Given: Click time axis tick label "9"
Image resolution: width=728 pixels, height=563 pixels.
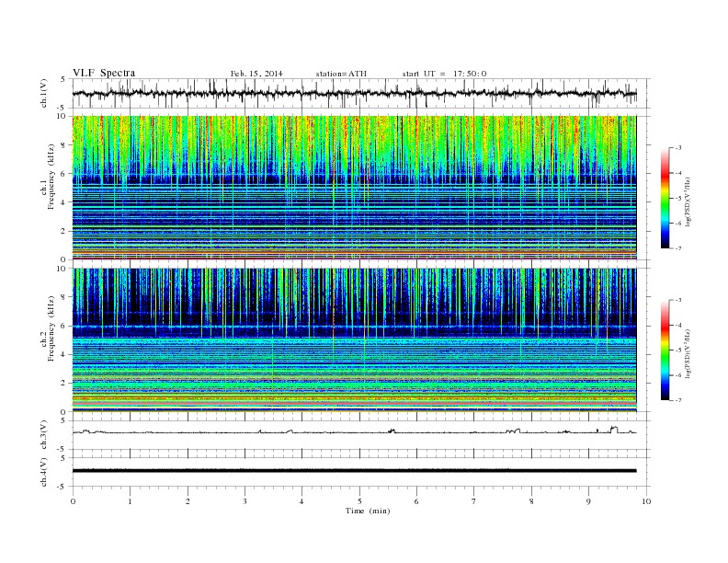Looking at the screenshot, I should click(588, 501).
